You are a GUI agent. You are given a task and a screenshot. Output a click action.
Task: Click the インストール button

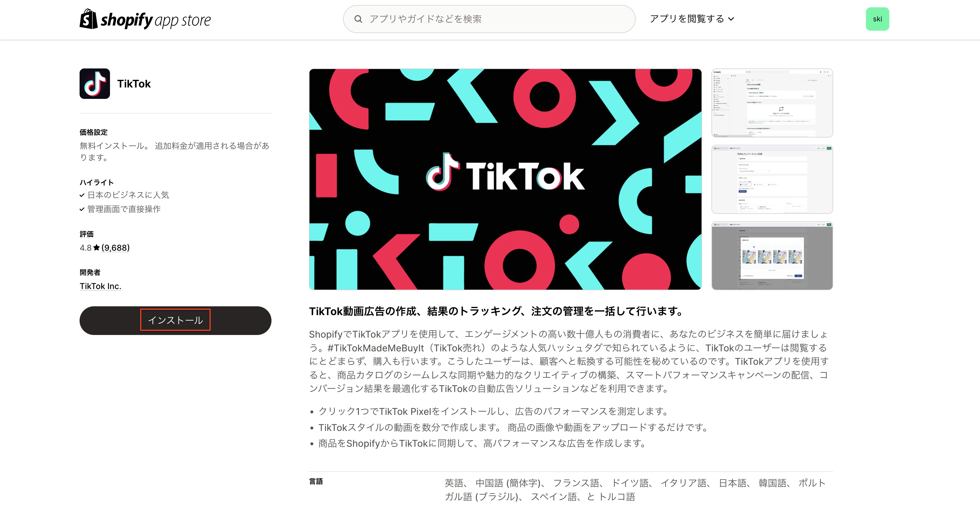tap(176, 320)
